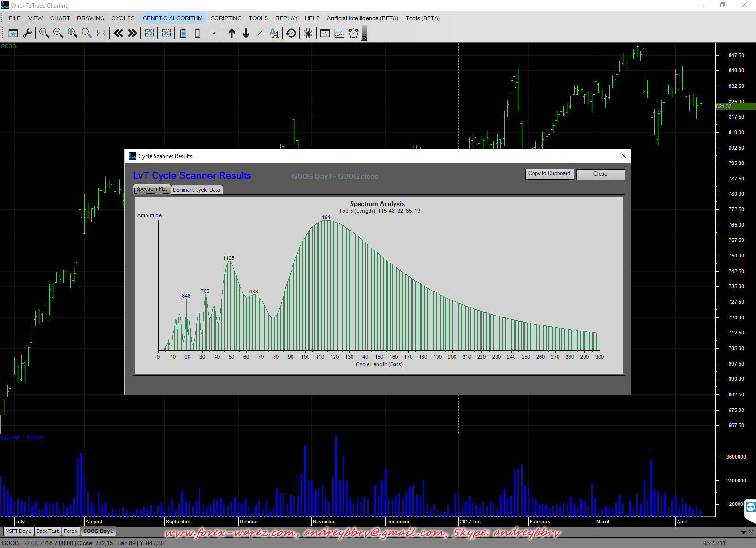Click the up arrow marker tool

coord(232,33)
